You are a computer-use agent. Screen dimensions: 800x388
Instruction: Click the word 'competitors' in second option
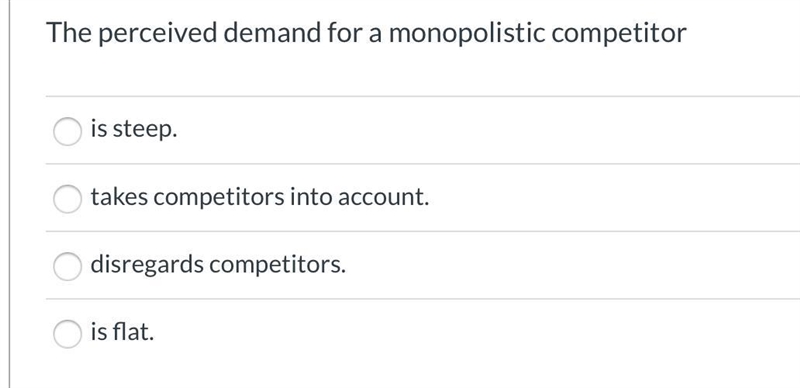tap(219, 198)
